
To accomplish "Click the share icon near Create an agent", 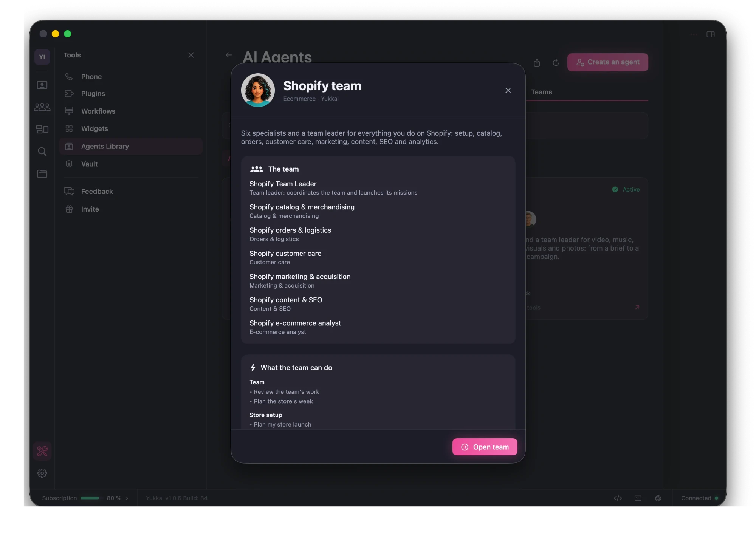I will click(x=537, y=62).
